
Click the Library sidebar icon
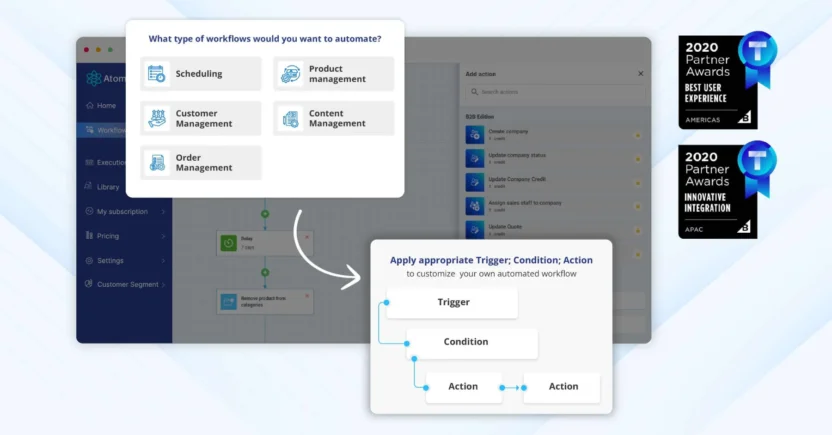tap(89, 186)
